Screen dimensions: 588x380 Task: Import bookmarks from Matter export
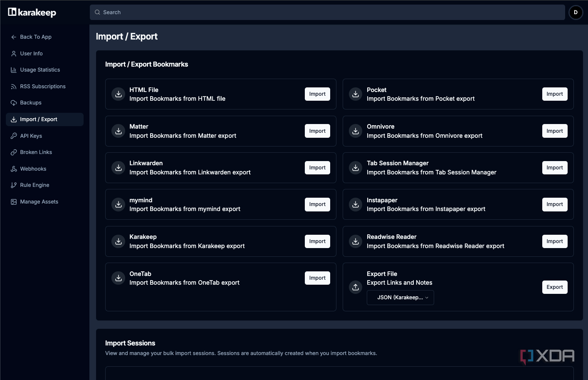click(x=317, y=131)
